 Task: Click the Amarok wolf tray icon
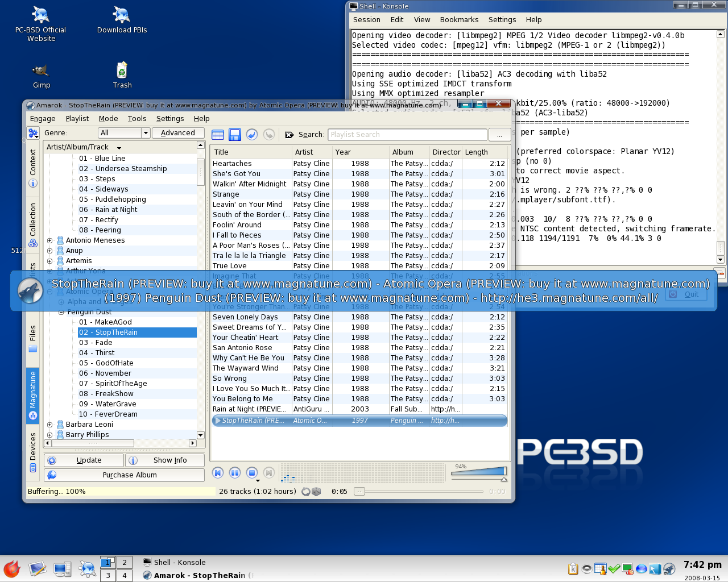point(669,569)
